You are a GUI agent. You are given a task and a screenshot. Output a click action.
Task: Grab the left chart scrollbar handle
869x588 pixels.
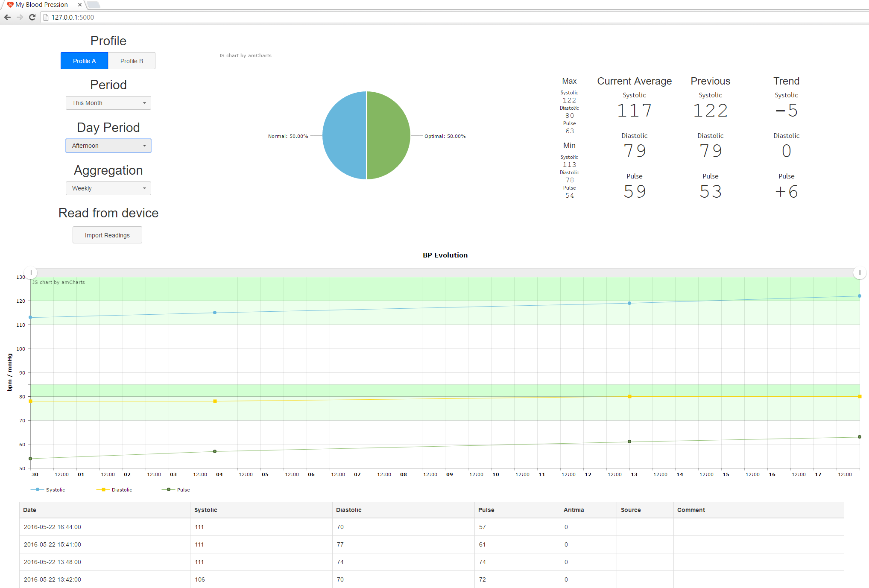[x=31, y=272]
